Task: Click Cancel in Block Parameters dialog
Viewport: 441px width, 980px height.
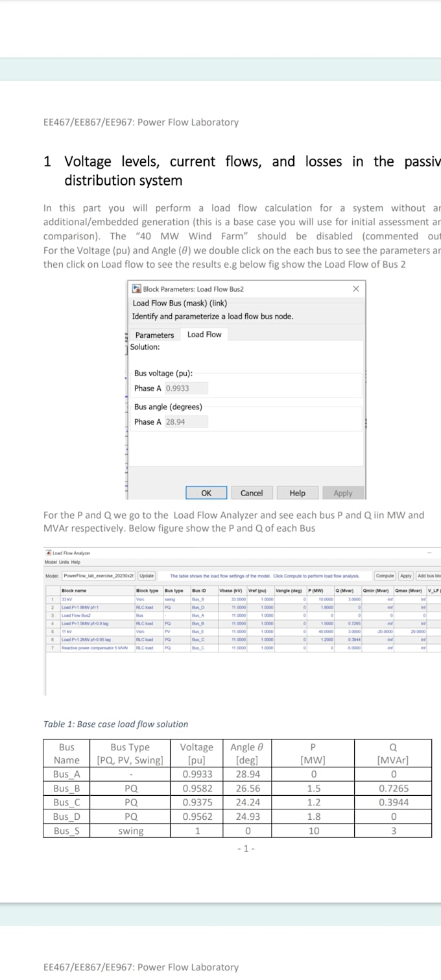Action: (x=252, y=493)
